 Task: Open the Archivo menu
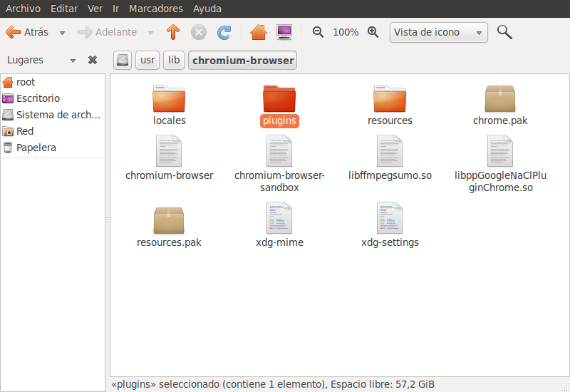[x=23, y=9]
